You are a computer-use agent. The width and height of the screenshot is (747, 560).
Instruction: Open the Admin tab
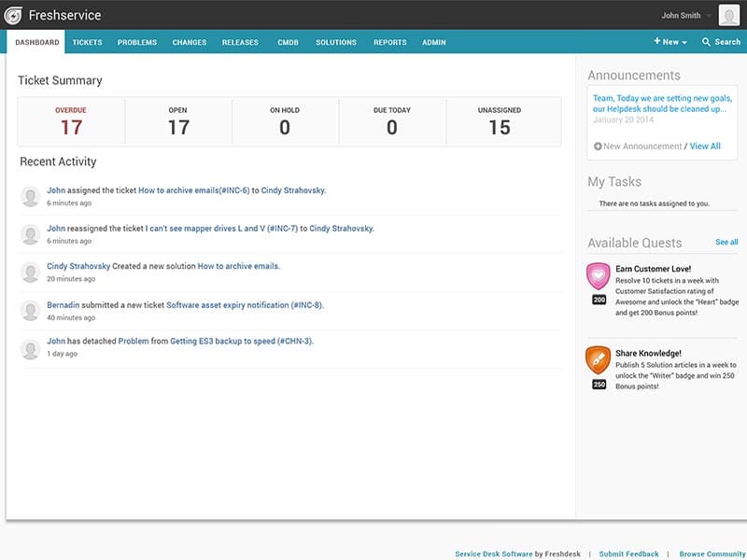pyautogui.click(x=433, y=42)
